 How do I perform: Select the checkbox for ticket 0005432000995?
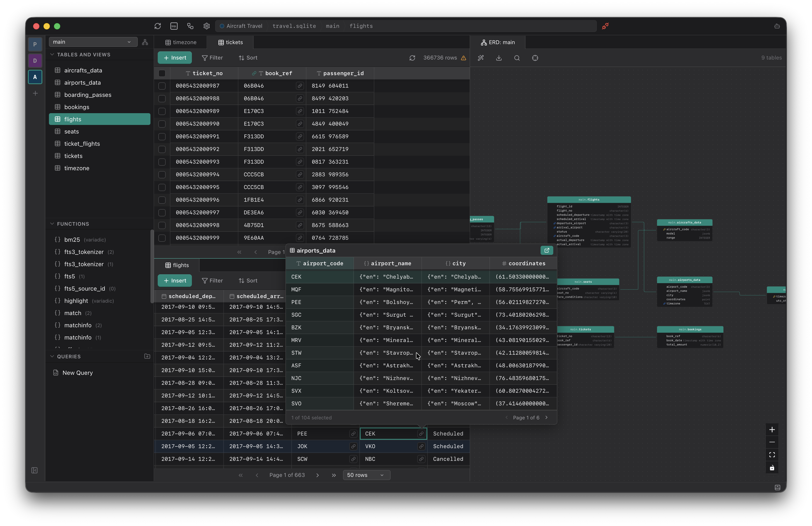162,187
